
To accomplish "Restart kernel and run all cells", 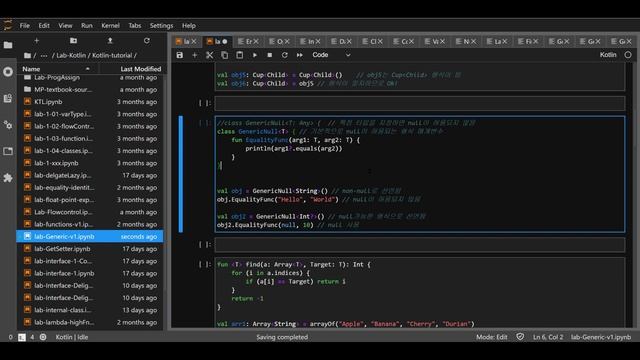I will coord(300,55).
